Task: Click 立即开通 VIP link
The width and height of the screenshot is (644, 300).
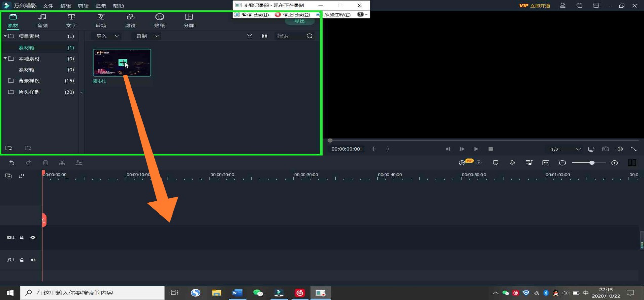Action: coord(540,6)
